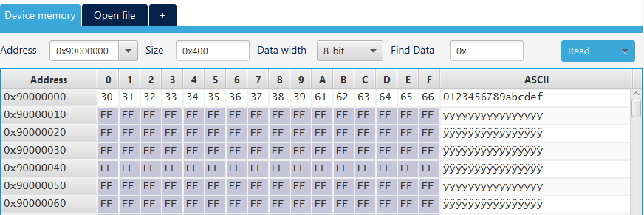Screen dimensions: 644x215
Task: Switch to the Open file tab
Action: [x=114, y=15]
